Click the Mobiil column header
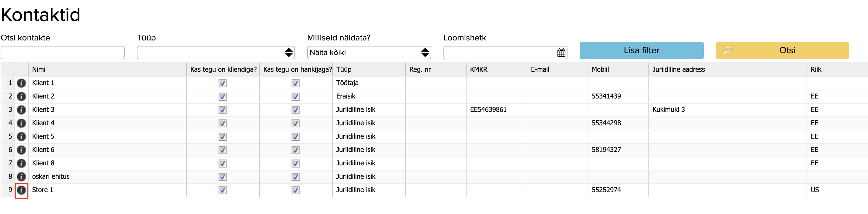Screen dimensions: 868x214 pyautogui.click(x=600, y=69)
